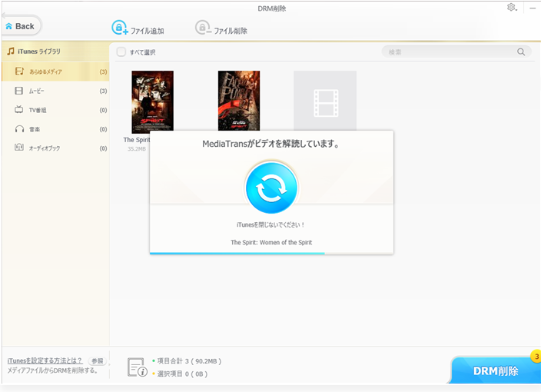Click the all-media icon in sidebar
This screenshot has width=541, height=392.
coord(19,71)
